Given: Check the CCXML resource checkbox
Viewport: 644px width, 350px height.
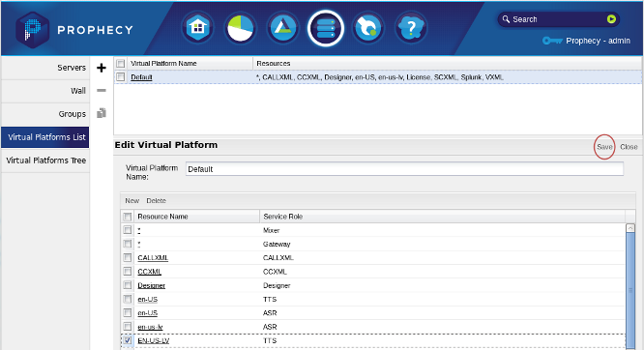Looking at the screenshot, I should click(128, 271).
